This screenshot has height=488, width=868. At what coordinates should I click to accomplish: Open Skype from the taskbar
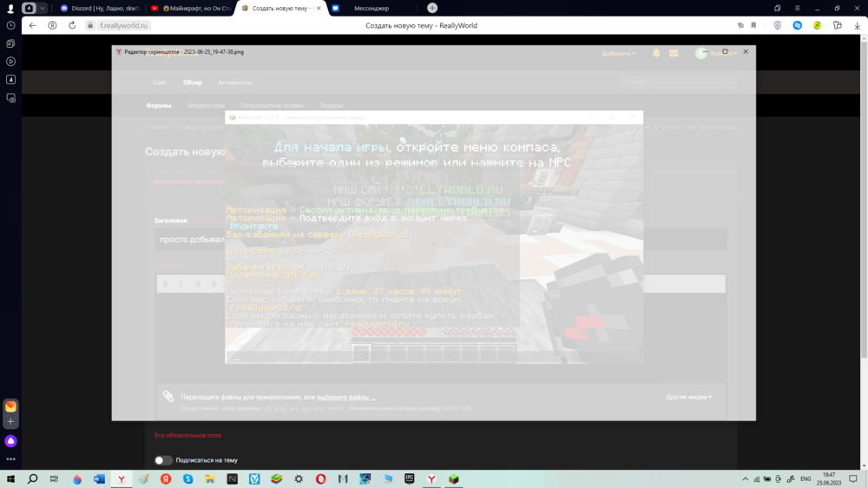187,479
